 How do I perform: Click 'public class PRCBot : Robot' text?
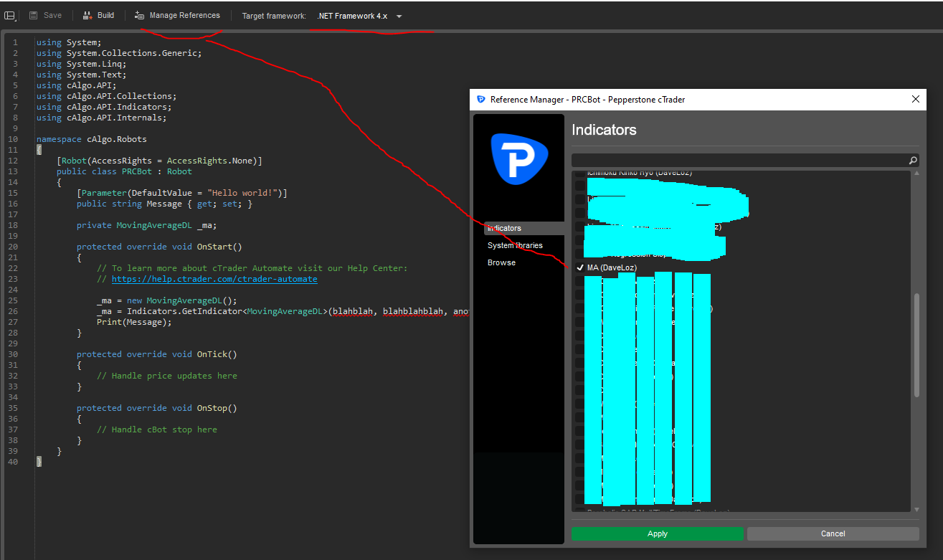(124, 171)
